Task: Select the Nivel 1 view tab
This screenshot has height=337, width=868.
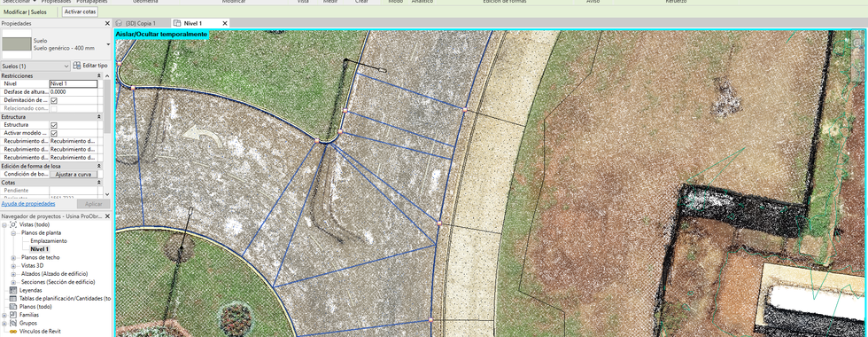Action: point(193,23)
